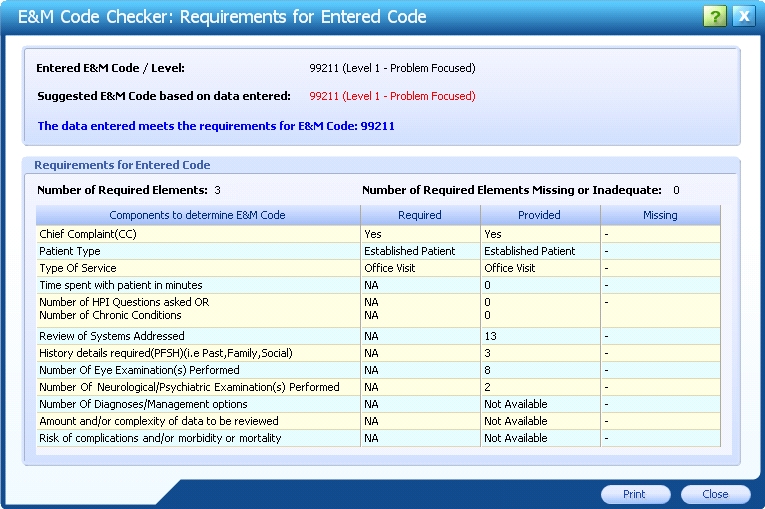The height and width of the screenshot is (509, 765).
Task: Click 'Number of Required Elements: 3' label
Action: point(129,190)
